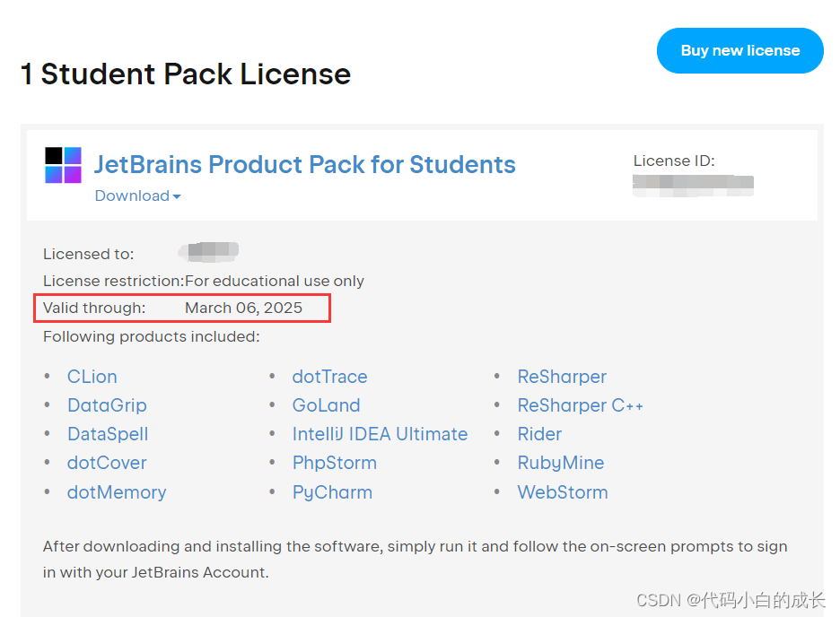Click the JetBrains Product Pack logo icon
Viewport: 840px width, 617px height.
pyautogui.click(x=63, y=165)
